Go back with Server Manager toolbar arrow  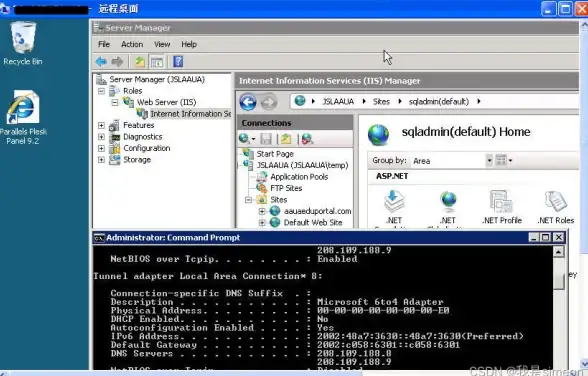click(x=101, y=61)
